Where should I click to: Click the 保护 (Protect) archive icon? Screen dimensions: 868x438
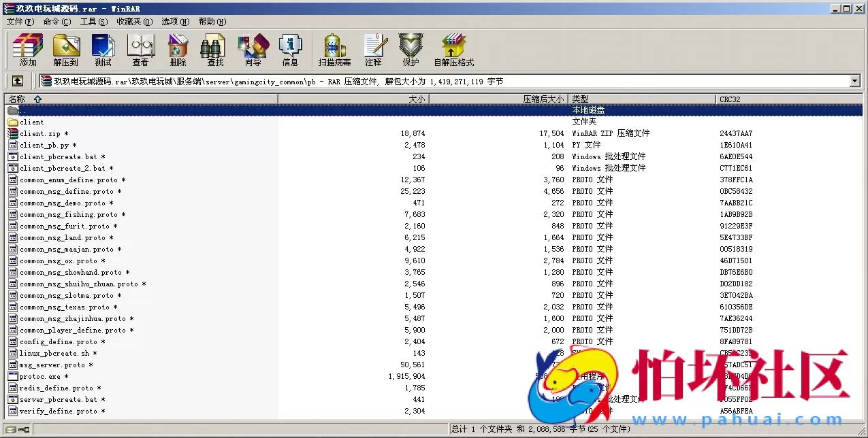pyautogui.click(x=409, y=50)
